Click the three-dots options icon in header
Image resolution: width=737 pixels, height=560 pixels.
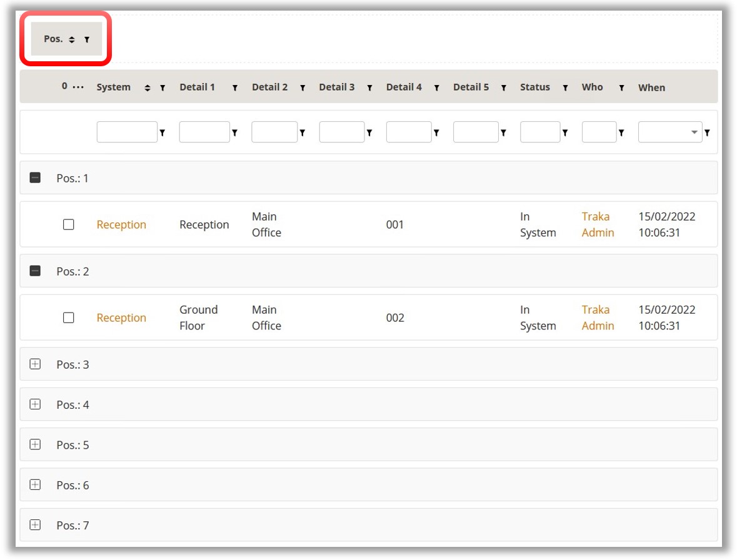pos(78,87)
